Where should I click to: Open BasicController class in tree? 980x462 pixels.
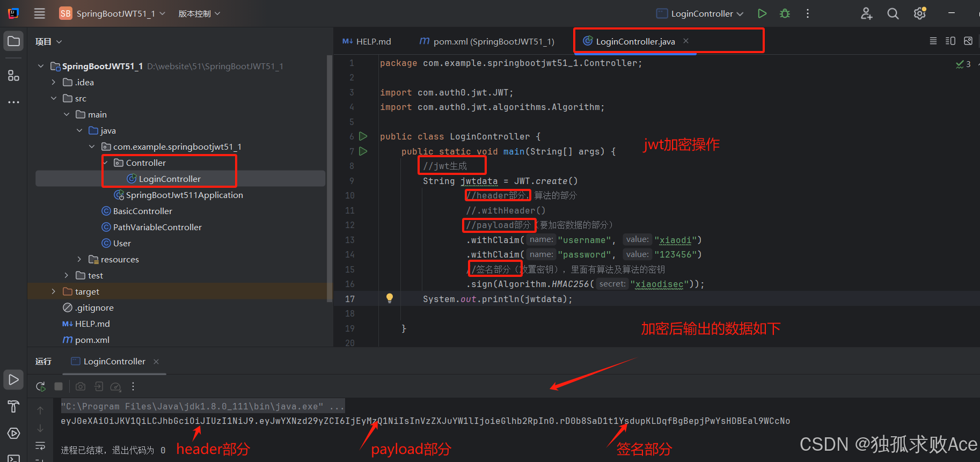pos(142,211)
